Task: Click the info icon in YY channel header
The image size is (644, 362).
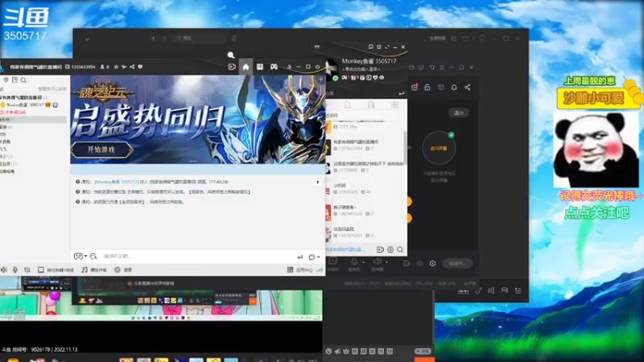Action: (x=140, y=67)
